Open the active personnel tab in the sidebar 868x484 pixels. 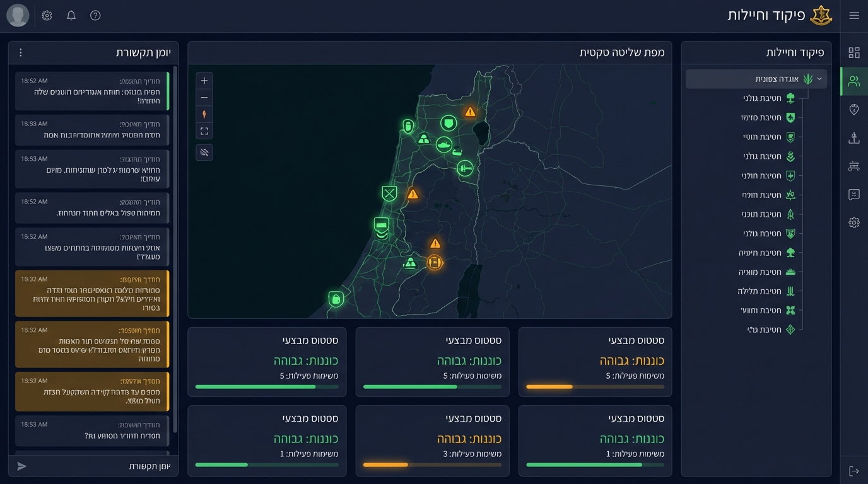[854, 81]
